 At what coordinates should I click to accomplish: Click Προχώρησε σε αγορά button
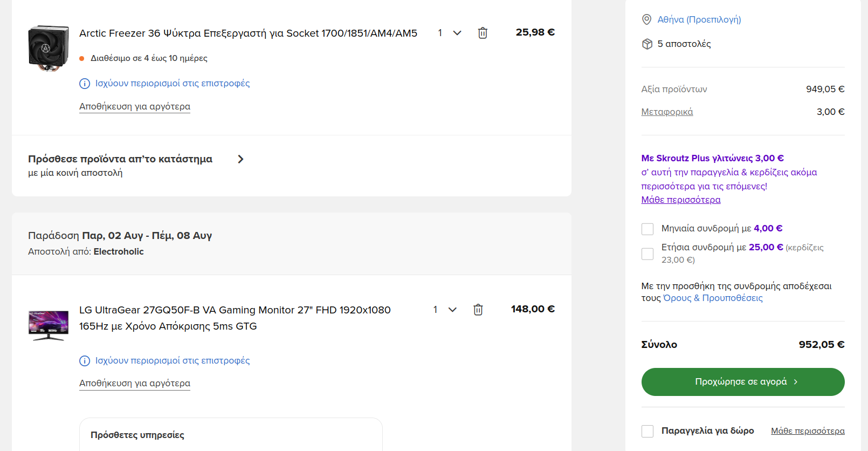(743, 382)
